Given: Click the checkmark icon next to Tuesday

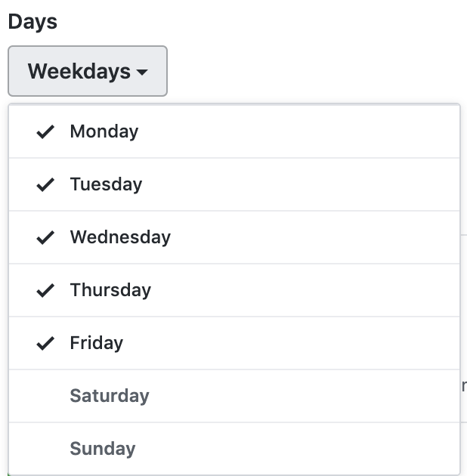Looking at the screenshot, I should 45,184.
